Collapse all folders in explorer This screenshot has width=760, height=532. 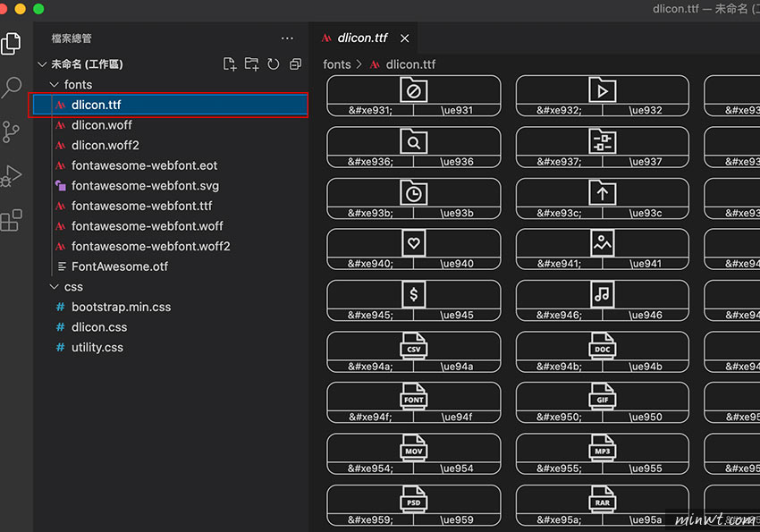pyautogui.click(x=295, y=64)
